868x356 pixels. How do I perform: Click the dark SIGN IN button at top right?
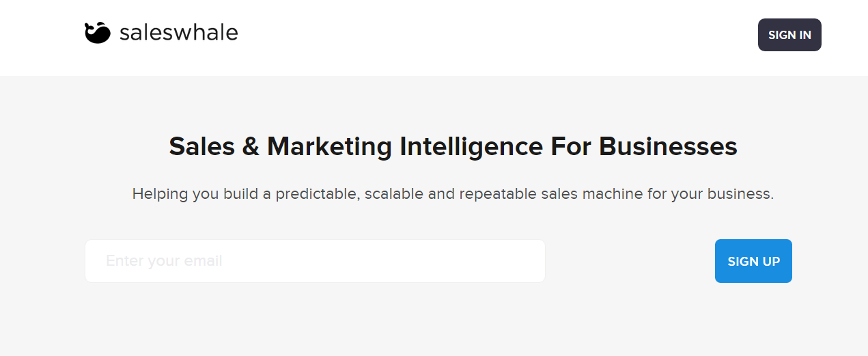[789, 35]
